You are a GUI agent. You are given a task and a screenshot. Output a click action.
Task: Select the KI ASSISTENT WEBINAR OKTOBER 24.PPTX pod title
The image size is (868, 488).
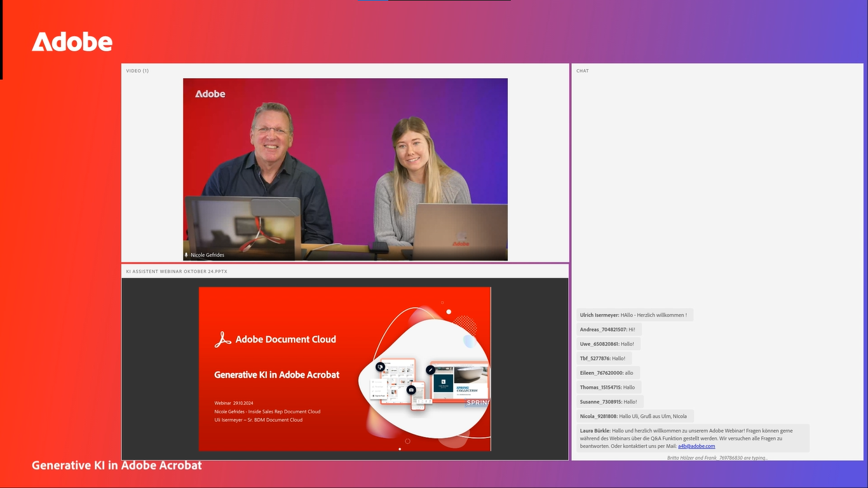pos(177,271)
